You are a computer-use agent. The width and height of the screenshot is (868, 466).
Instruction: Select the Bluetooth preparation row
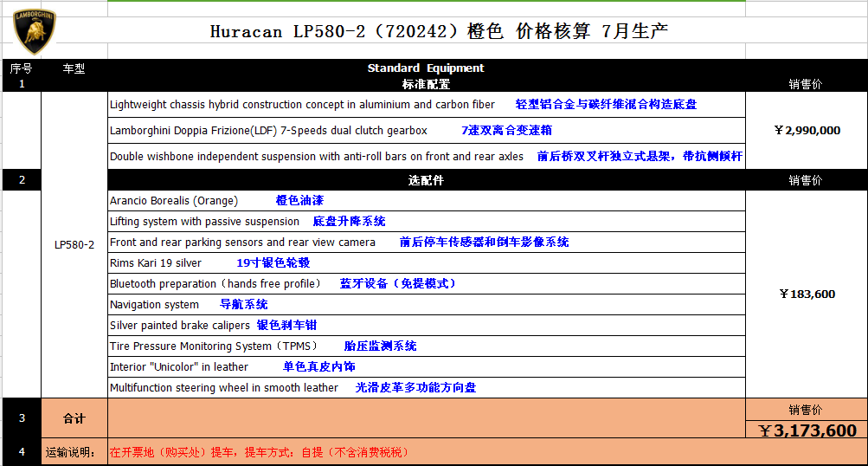coord(427,284)
